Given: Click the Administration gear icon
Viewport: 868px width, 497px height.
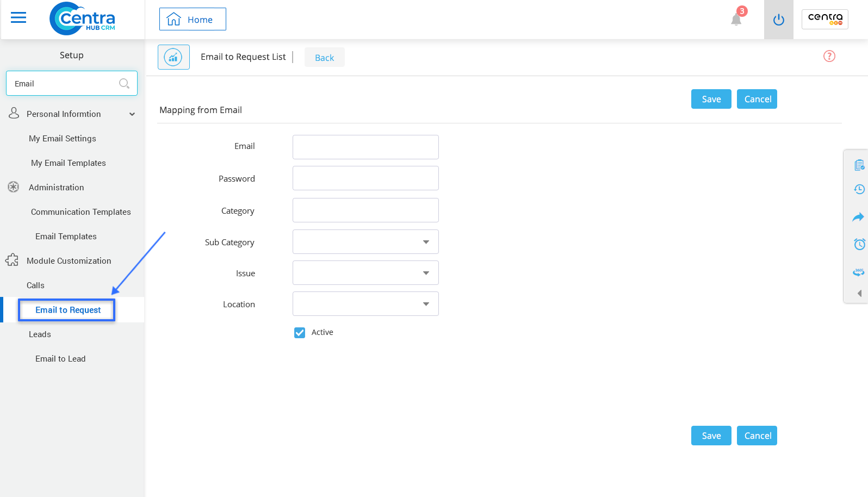Looking at the screenshot, I should pos(14,187).
